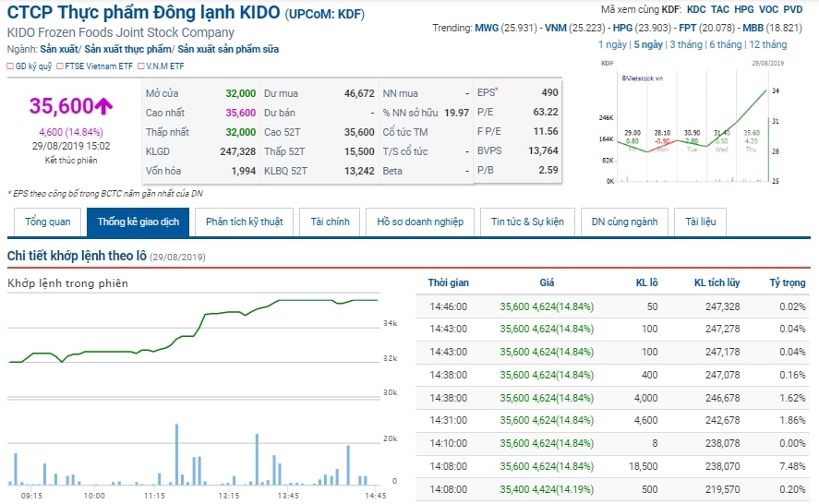Click cumulative volume 247,328 in trade table
This screenshot has height=504, width=819.
coord(722,306)
